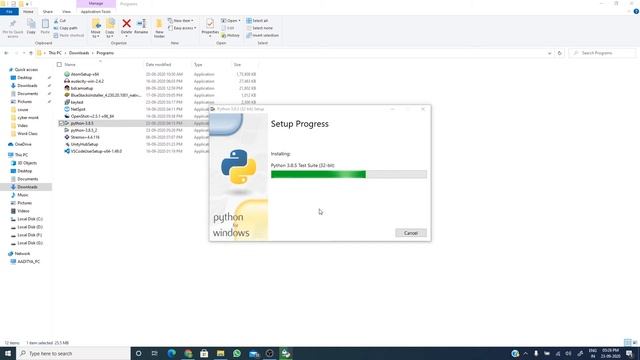This screenshot has height=360, width=640.
Task: Create a New folder from the ribbon
Action: pyautogui.click(x=159, y=29)
